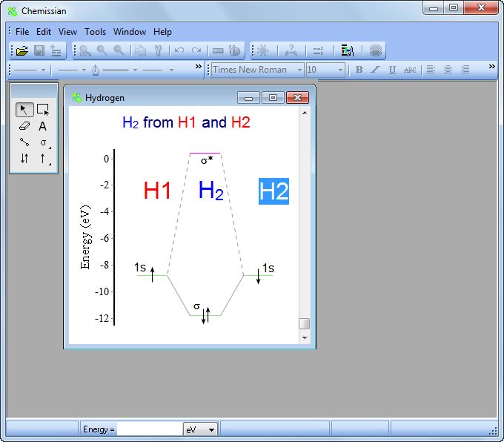The height and width of the screenshot is (442, 504).
Task: Expand the text formatting toolbar overflow chevron
Action: [492, 66]
